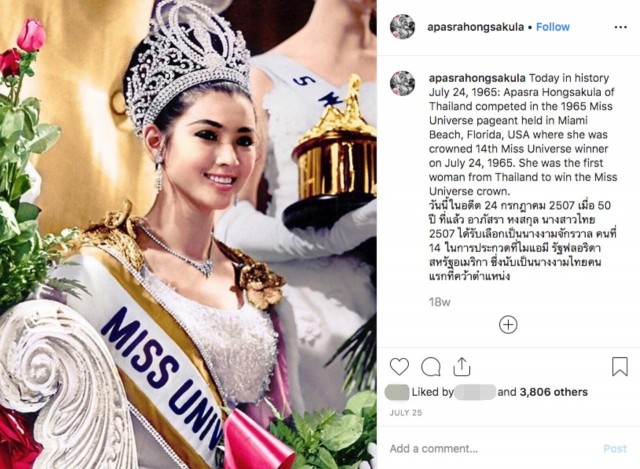Open the 18w caption timestamp

tap(439, 302)
